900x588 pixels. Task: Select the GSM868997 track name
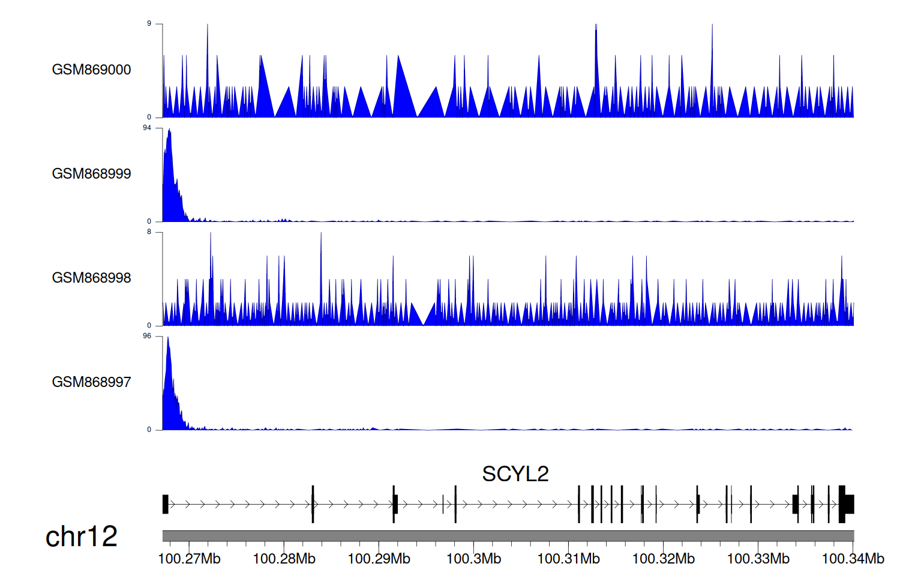point(91,382)
